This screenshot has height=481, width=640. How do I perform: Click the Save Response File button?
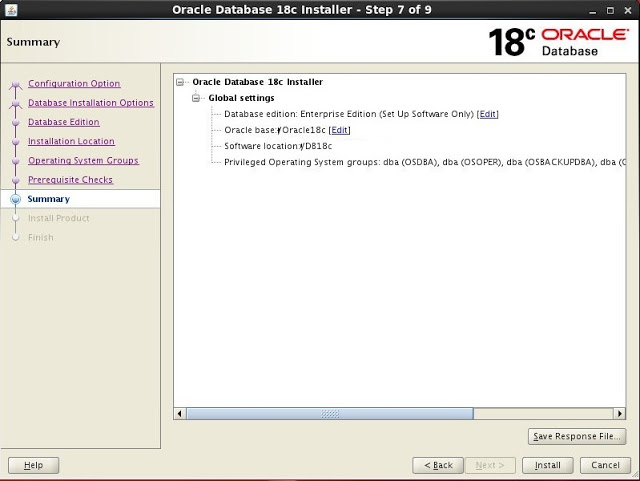click(x=577, y=437)
